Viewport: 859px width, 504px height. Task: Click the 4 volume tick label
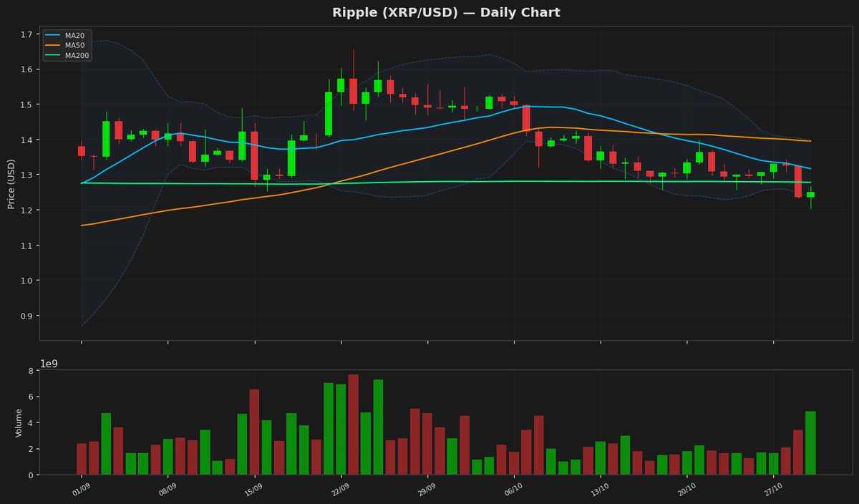coord(31,423)
